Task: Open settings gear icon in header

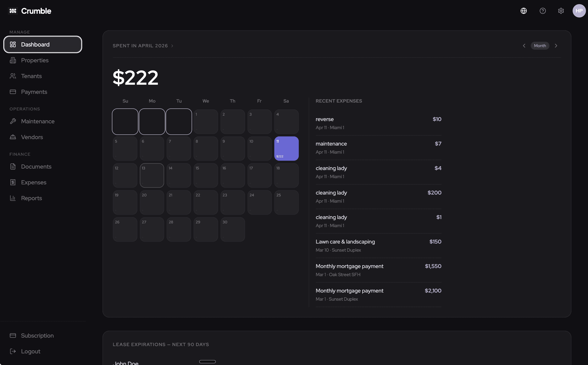Action: click(x=561, y=11)
